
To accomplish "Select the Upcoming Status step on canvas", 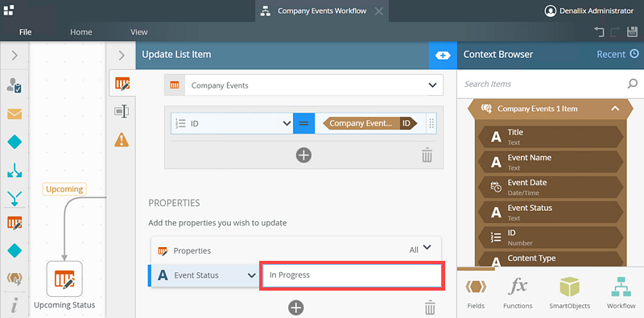I will click(x=64, y=279).
